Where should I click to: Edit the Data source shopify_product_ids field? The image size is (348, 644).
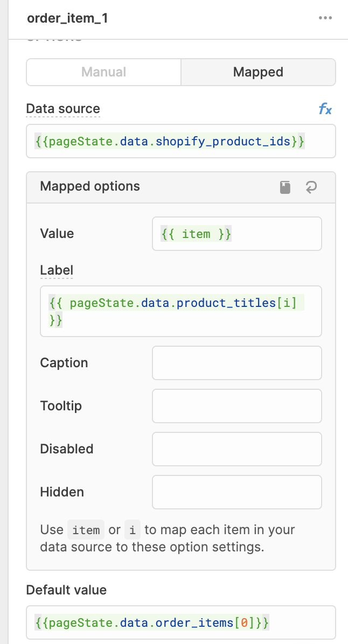coord(181,141)
